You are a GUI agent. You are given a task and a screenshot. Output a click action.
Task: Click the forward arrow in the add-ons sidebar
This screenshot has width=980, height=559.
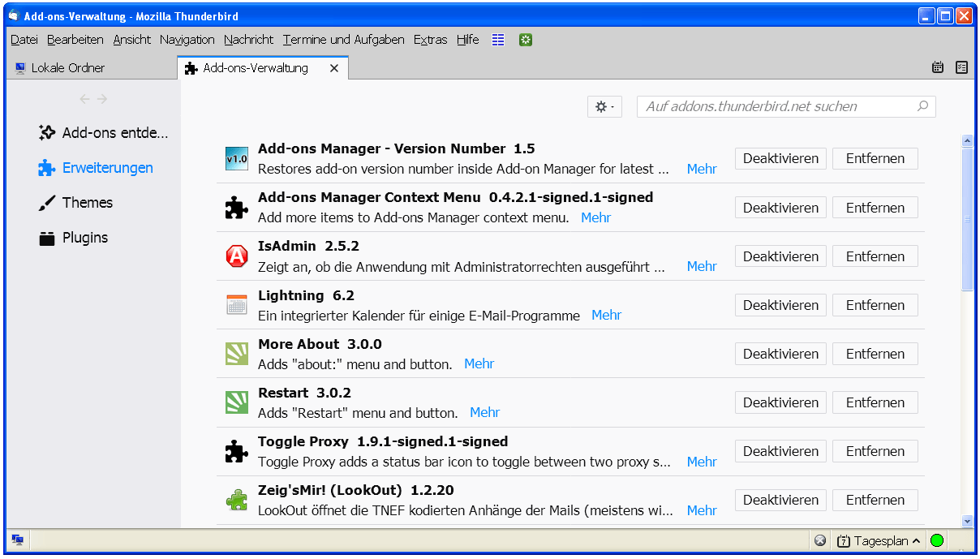pyautogui.click(x=102, y=99)
